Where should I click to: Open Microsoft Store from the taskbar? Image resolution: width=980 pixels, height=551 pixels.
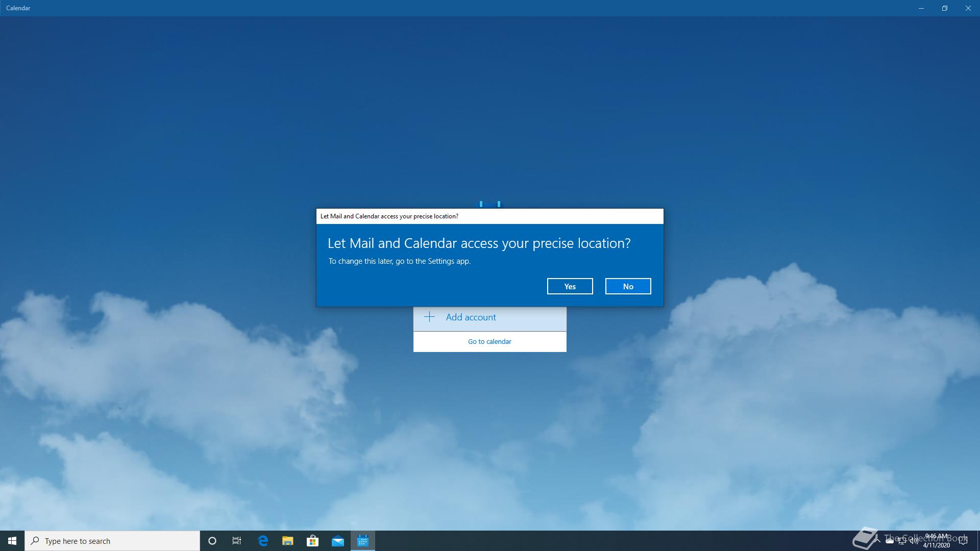click(312, 541)
